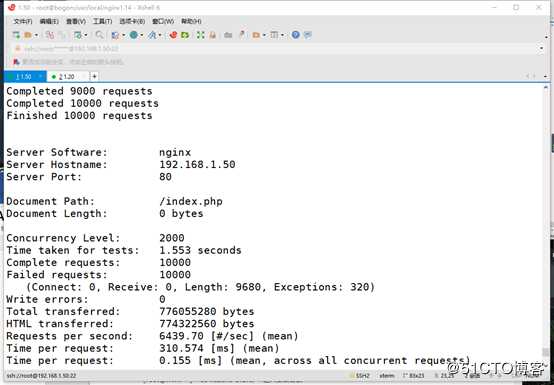Click the xterm indicator in status bar
The image size is (554, 385).
(x=387, y=375)
